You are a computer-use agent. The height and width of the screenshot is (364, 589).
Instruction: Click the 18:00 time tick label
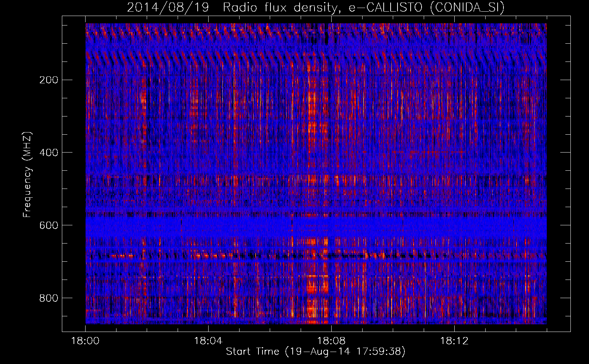pyautogui.click(x=85, y=341)
